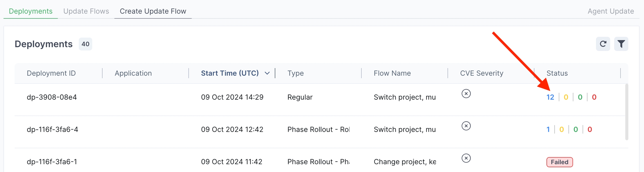Viewport: 644px width, 172px height.
Task: Select the Deployments tab
Action: (31, 11)
